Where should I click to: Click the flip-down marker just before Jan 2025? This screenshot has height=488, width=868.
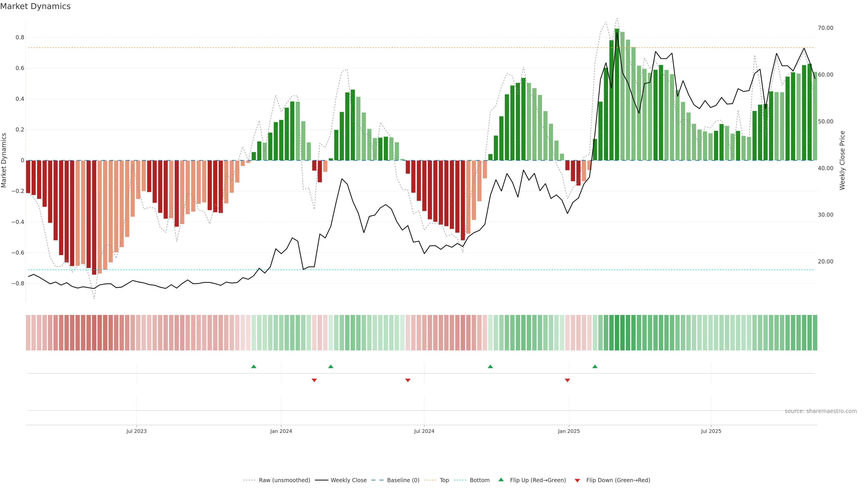567,380
